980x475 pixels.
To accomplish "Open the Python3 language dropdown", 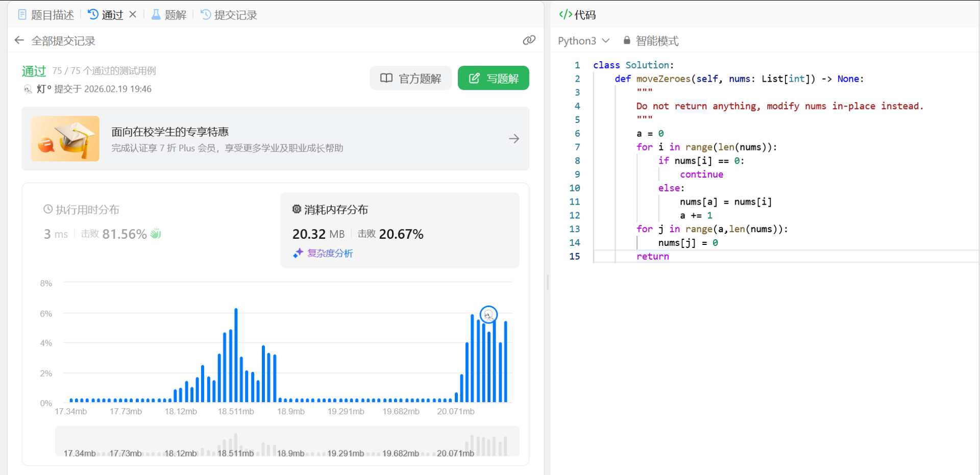I will pyautogui.click(x=583, y=41).
